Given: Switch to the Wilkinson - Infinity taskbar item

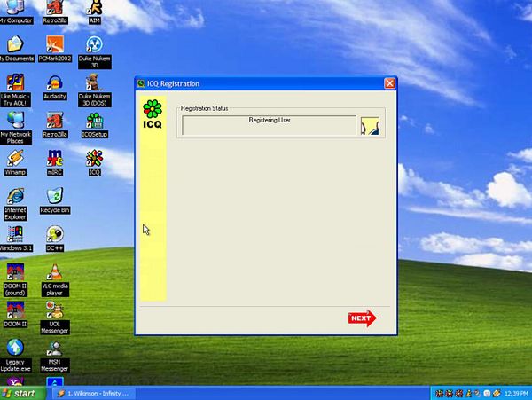Looking at the screenshot, I should point(94,394).
